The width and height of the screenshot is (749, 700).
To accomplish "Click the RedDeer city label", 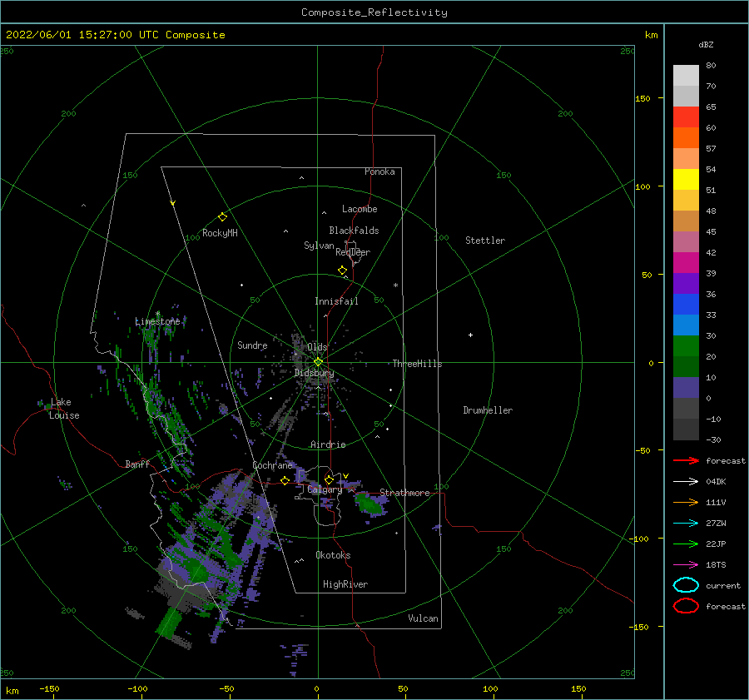I will click(353, 252).
